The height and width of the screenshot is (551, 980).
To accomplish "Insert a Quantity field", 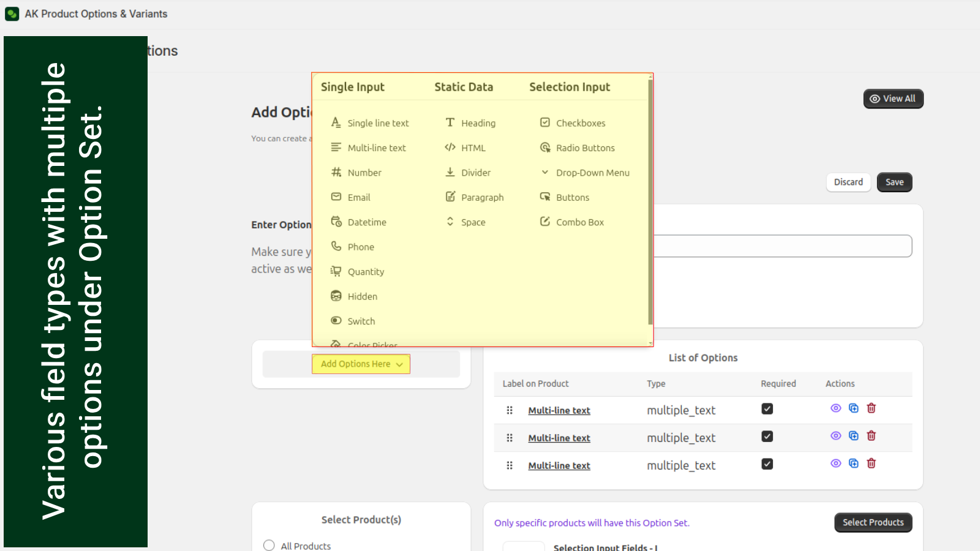I will 365,272.
